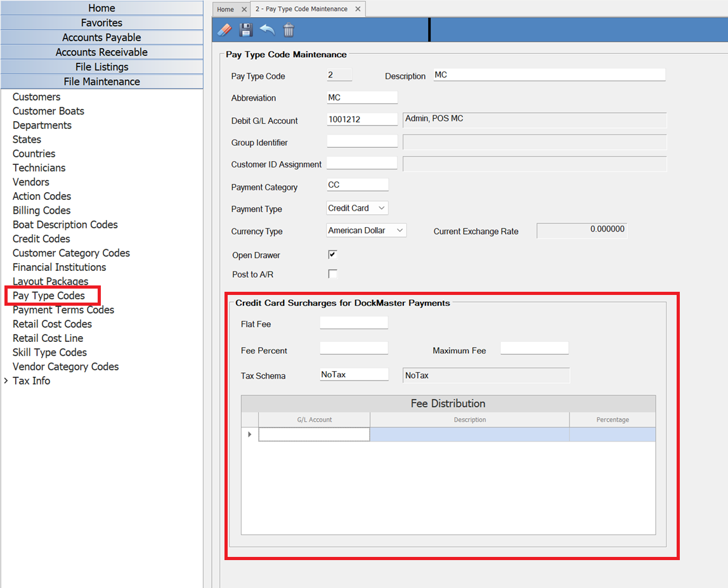This screenshot has width=728, height=588.
Task: Click the trash can delete icon
Action: 289,30
